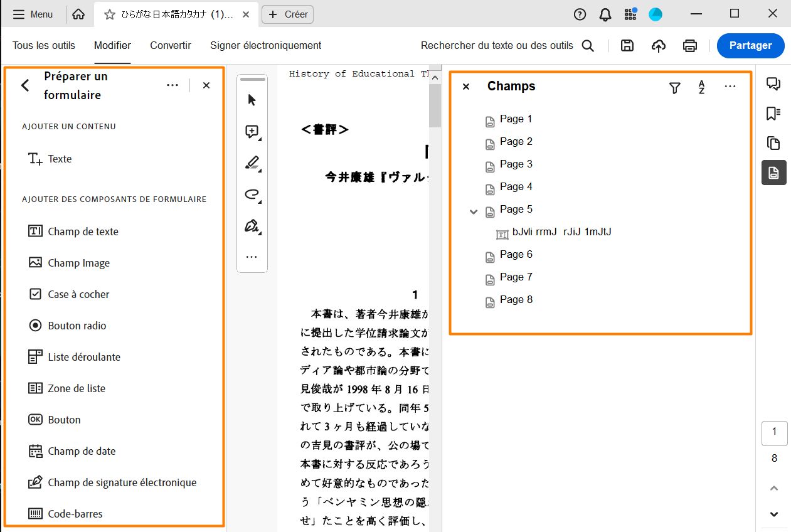Image resolution: width=791 pixels, height=532 pixels.
Task: Add a Champ de date component
Action: pos(82,450)
